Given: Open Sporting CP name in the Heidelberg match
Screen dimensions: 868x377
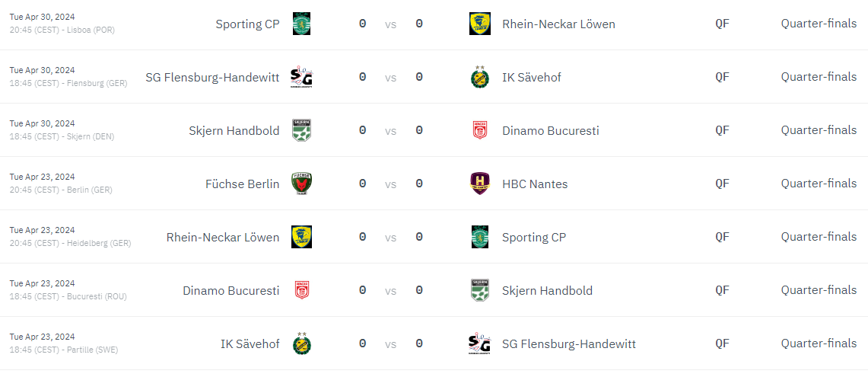Looking at the screenshot, I should click(534, 237).
